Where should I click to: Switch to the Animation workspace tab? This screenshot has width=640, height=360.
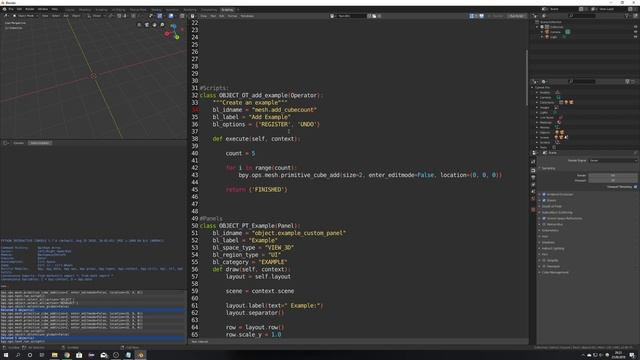pyautogui.click(x=172, y=9)
